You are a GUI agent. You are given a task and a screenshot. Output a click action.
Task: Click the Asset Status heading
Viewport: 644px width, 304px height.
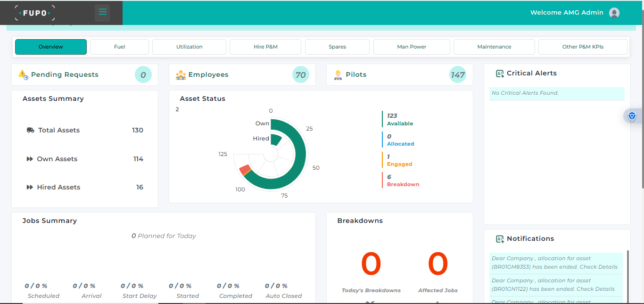(x=202, y=99)
